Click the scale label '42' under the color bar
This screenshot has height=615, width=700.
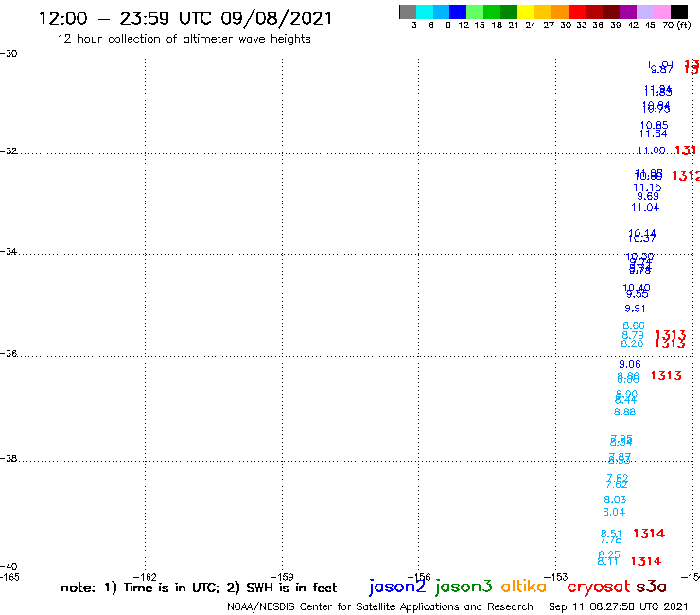(633, 26)
